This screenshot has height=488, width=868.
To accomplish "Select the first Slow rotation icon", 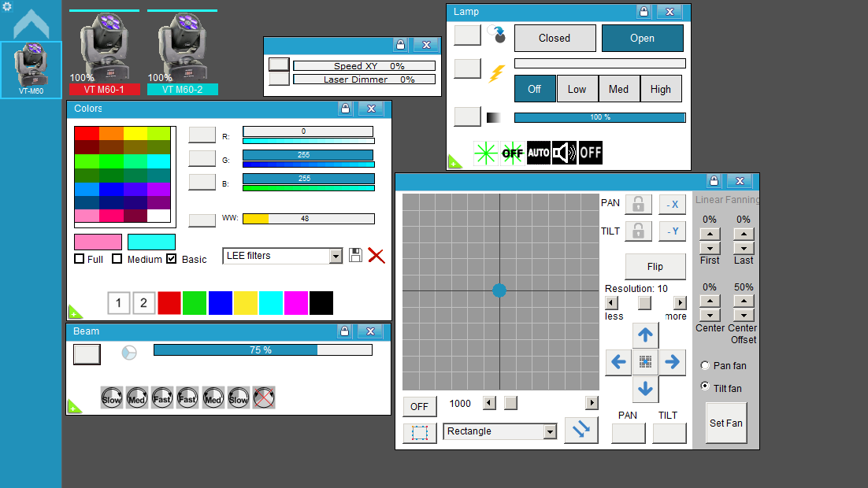I will tap(111, 397).
